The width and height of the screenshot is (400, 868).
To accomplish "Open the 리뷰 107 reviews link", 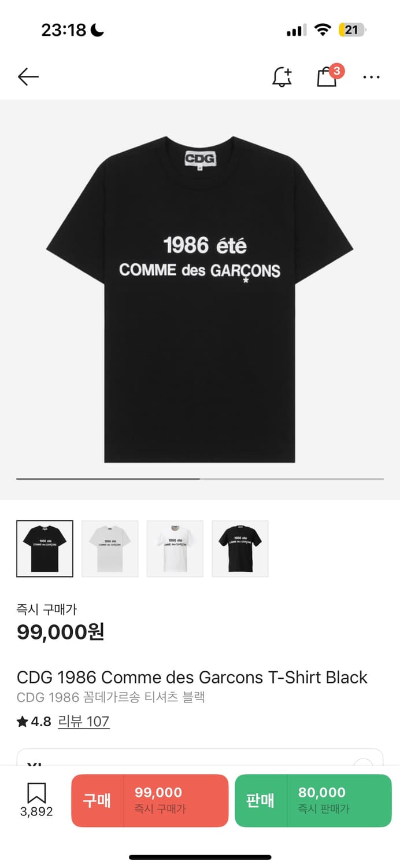I will click(84, 721).
